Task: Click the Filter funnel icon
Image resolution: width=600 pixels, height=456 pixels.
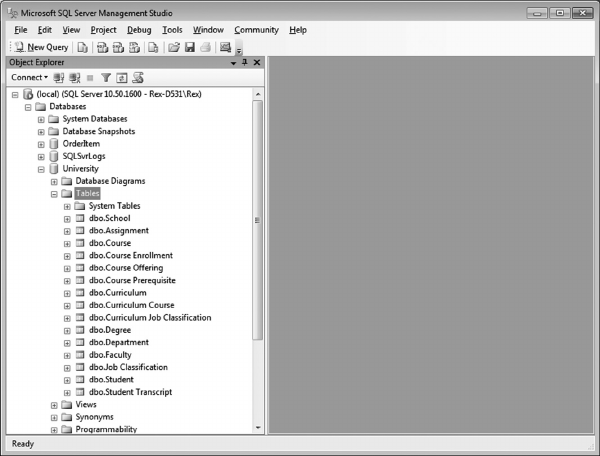Action: [106, 78]
